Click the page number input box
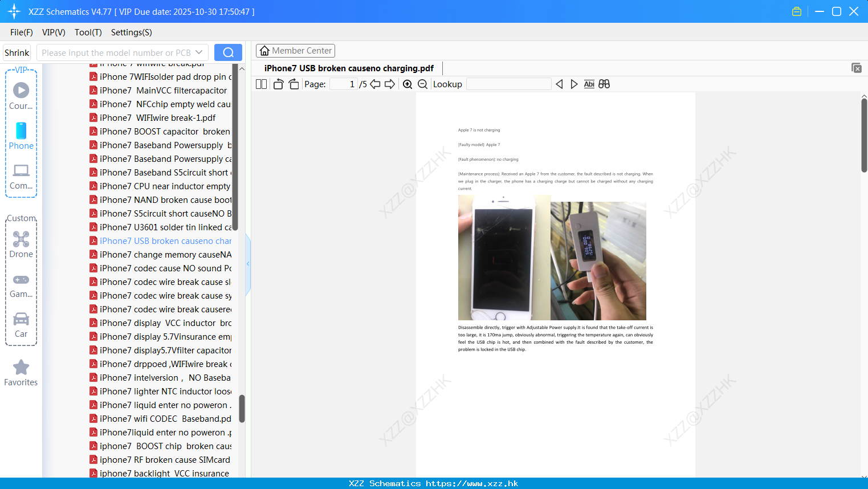 coord(344,84)
